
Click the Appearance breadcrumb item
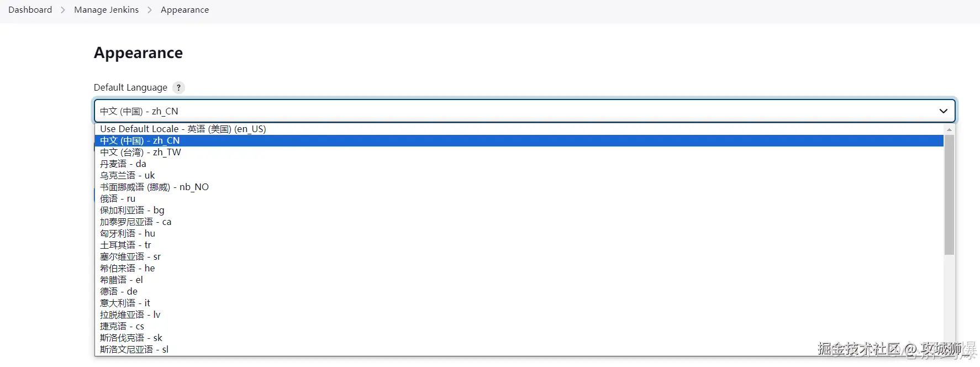185,10
